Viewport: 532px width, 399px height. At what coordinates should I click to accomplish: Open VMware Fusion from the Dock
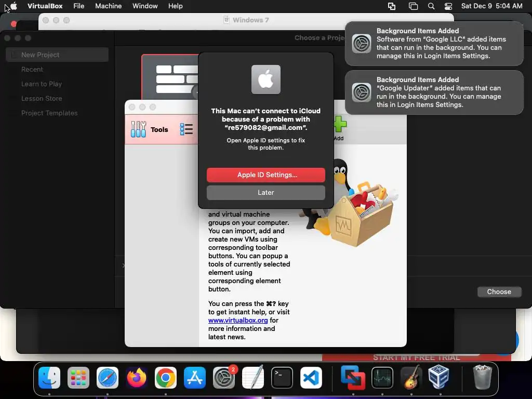pos(353,378)
